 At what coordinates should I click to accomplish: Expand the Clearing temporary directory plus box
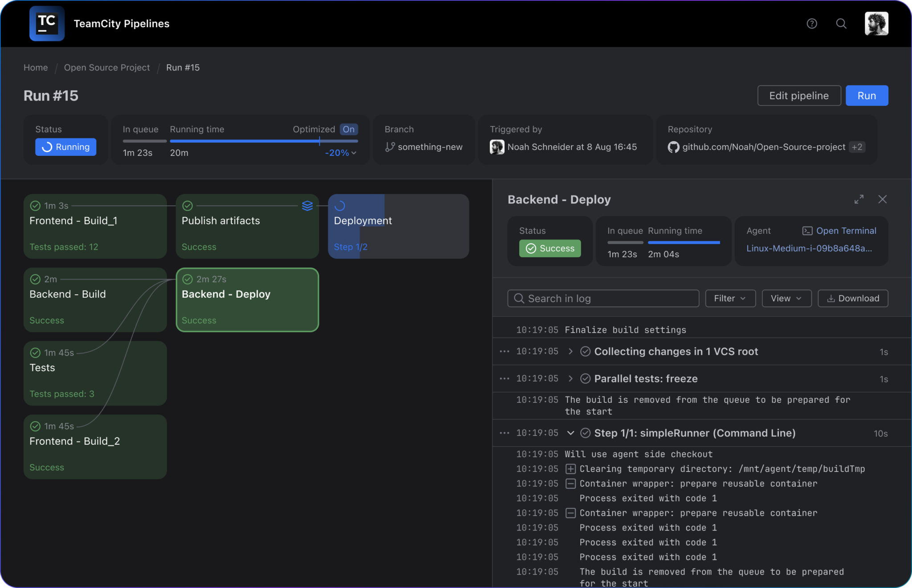tap(570, 469)
